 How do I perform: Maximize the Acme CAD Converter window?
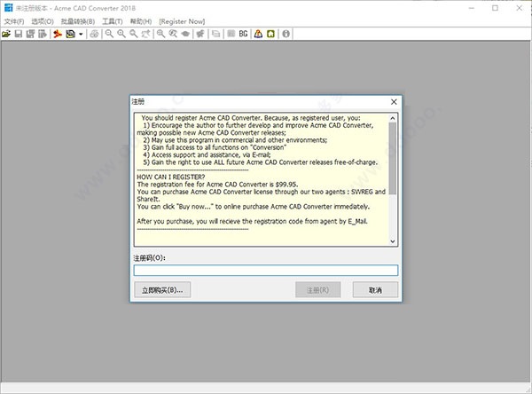pos(495,8)
